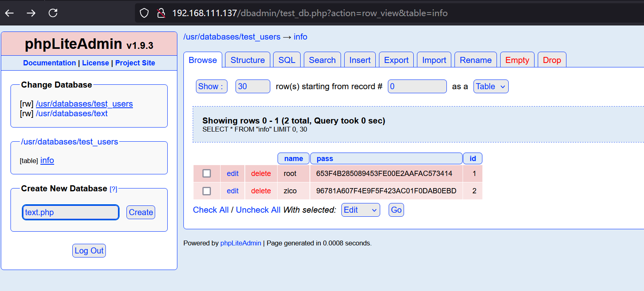Click the root password hash cell
Viewport: 644px width, 291px height.
pos(386,174)
